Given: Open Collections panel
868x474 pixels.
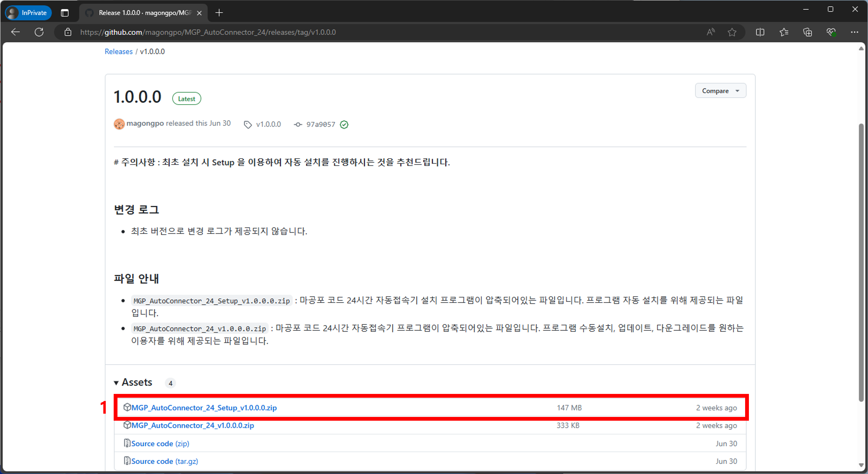Looking at the screenshot, I should coord(807,32).
